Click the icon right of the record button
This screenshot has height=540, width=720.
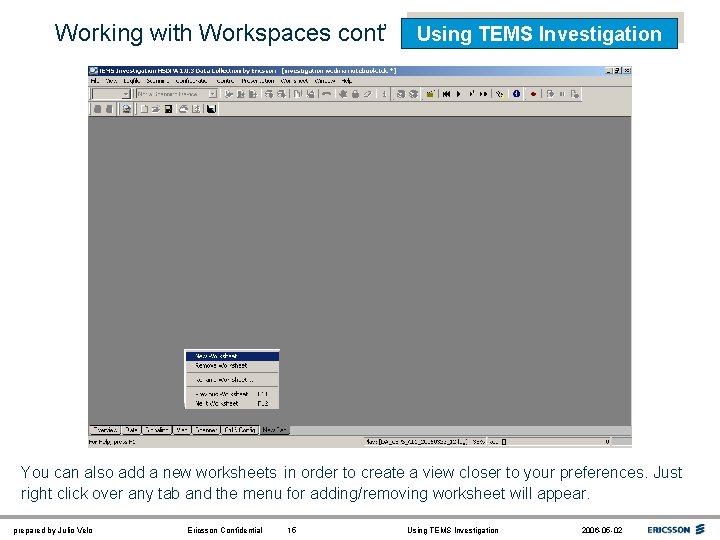click(550, 94)
